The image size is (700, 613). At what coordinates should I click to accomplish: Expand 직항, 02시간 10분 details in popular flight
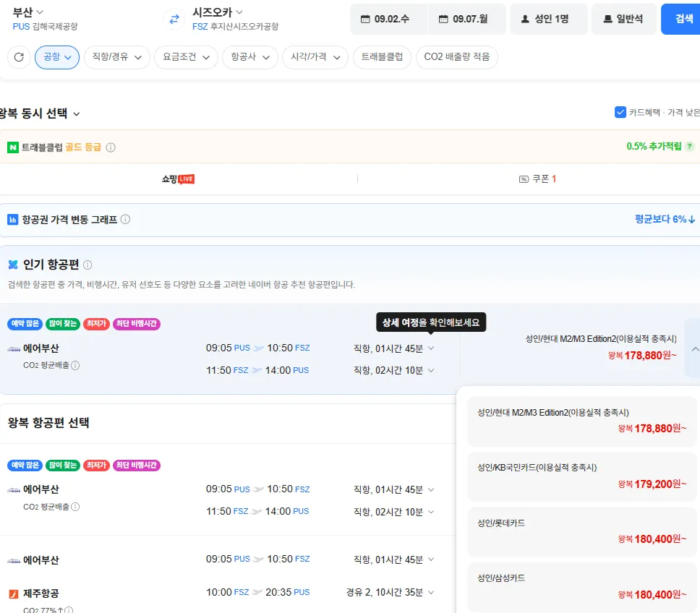(x=393, y=370)
